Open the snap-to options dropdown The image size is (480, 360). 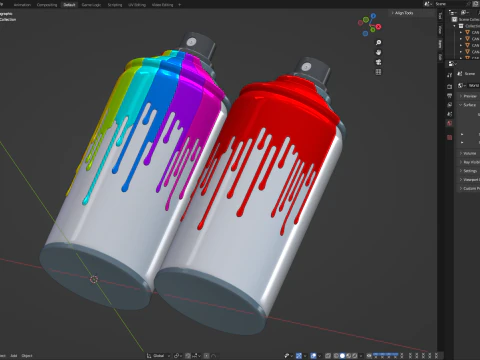(x=196, y=356)
